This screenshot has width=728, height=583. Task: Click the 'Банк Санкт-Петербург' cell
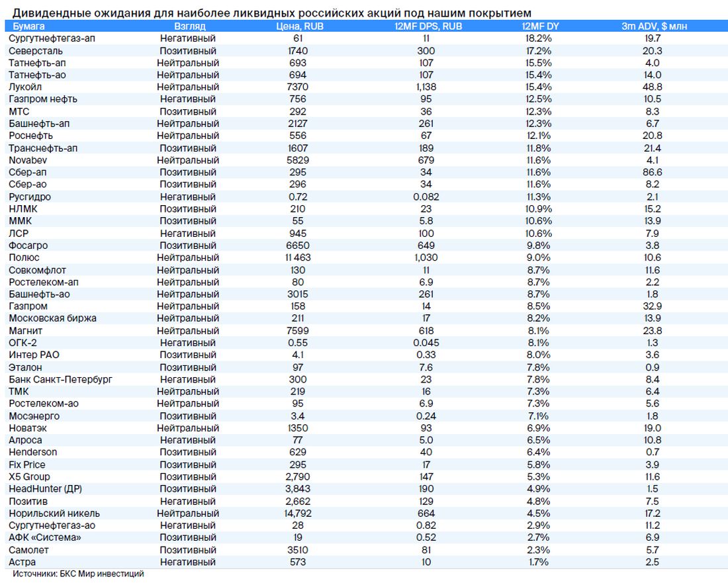60,380
